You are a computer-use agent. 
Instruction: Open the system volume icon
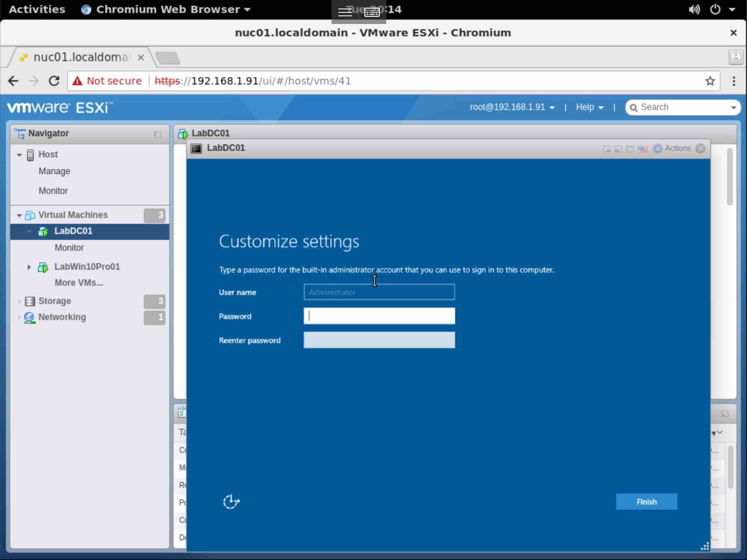point(694,9)
